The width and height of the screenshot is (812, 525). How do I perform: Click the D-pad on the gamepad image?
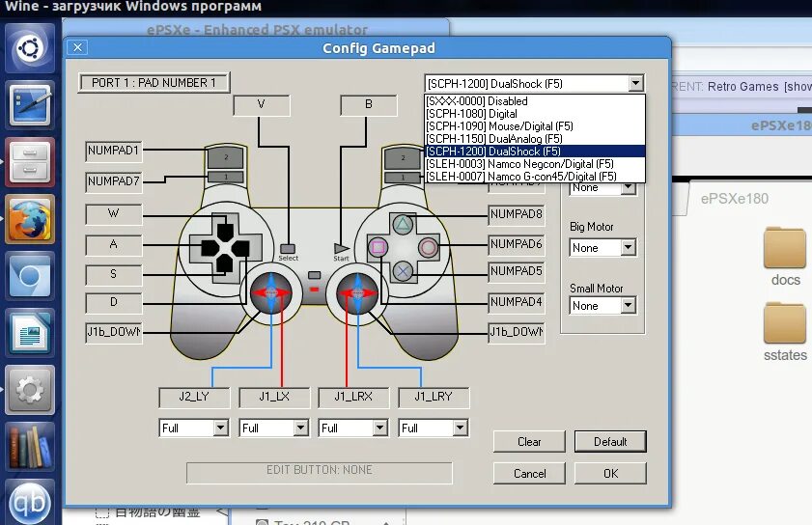(x=225, y=249)
